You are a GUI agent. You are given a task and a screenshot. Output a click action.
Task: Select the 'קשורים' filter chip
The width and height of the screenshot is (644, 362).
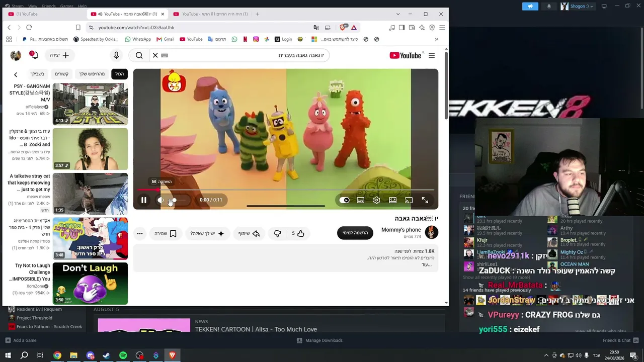coord(62,74)
